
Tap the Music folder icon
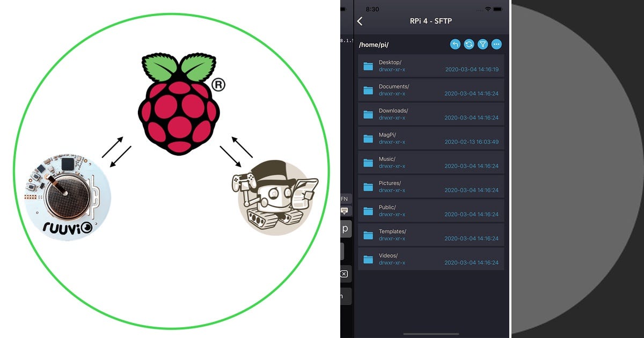pyautogui.click(x=368, y=162)
